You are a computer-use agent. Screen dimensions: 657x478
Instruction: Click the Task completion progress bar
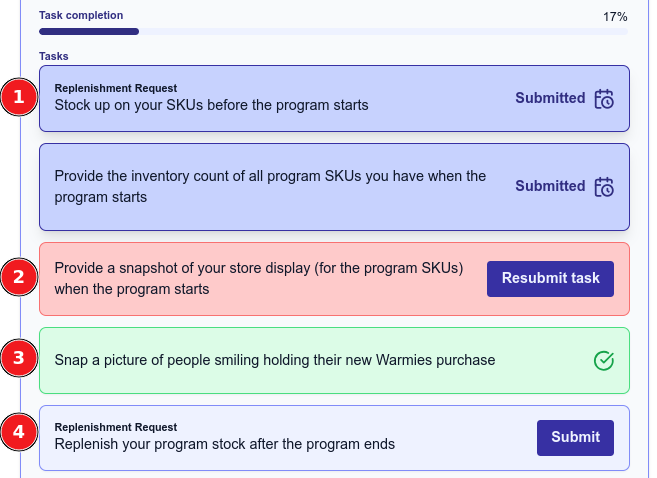click(x=333, y=32)
